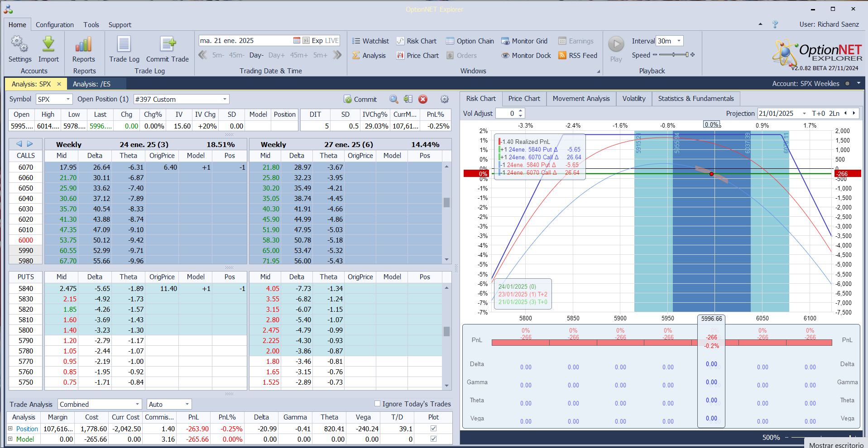Toggle Plot checkbox for Position row
This screenshot has width=868, height=448.
click(x=433, y=429)
